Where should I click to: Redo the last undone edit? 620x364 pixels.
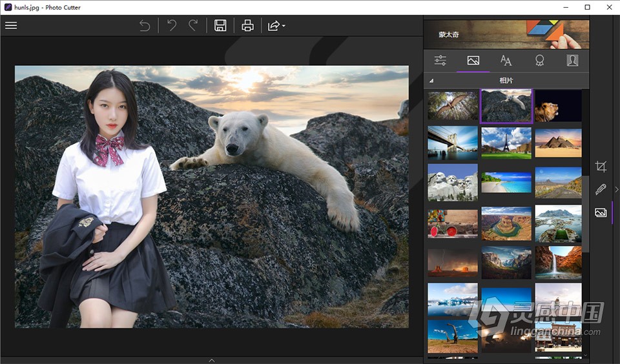(193, 26)
